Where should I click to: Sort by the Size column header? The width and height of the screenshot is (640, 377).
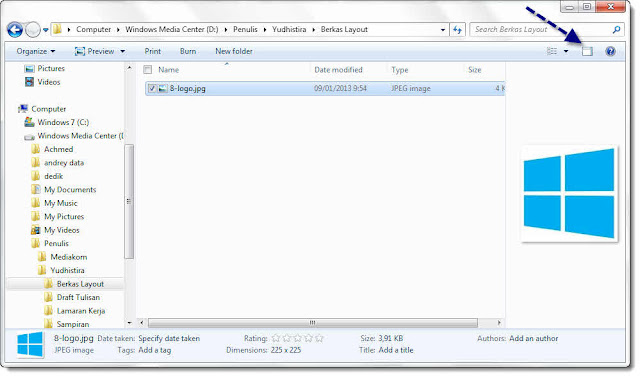tap(475, 70)
